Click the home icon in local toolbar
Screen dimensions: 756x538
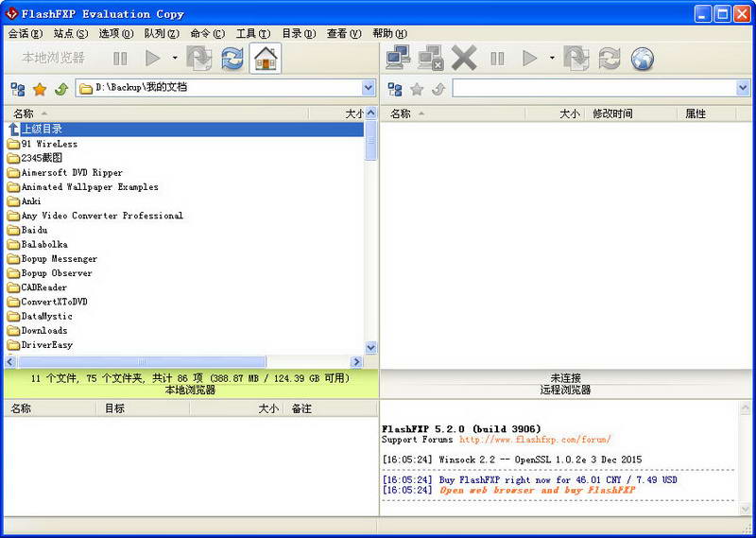pyautogui.click(x=266, y=59)
